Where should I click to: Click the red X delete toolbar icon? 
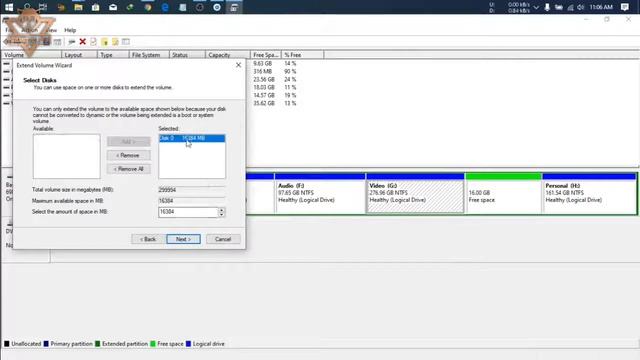pos(82,42)
